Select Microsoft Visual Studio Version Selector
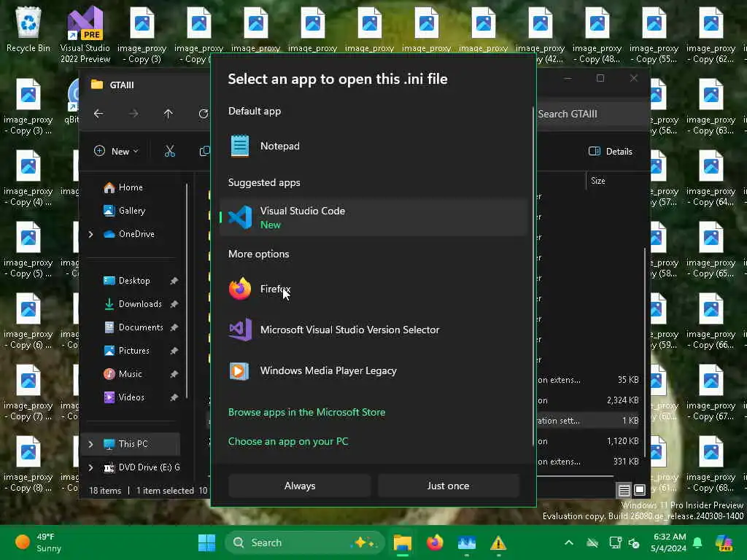 pyautogui.click(x=373, y=330)
